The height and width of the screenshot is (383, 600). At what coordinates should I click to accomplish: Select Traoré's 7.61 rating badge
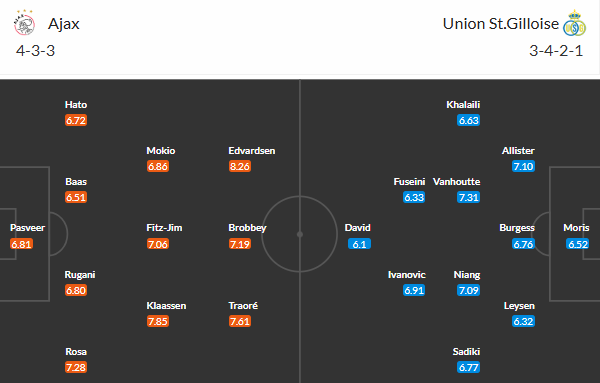coord(240,321)
